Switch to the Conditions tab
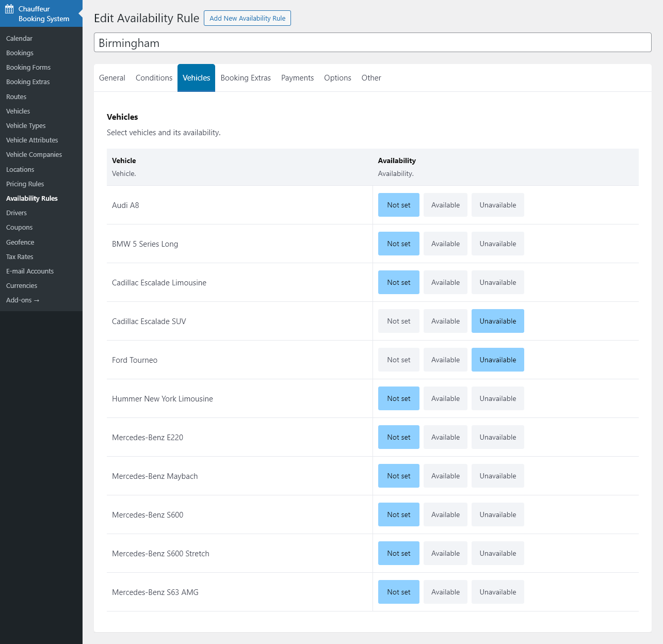663x644 pixels. pyautogui.click(x=154, y=78)
